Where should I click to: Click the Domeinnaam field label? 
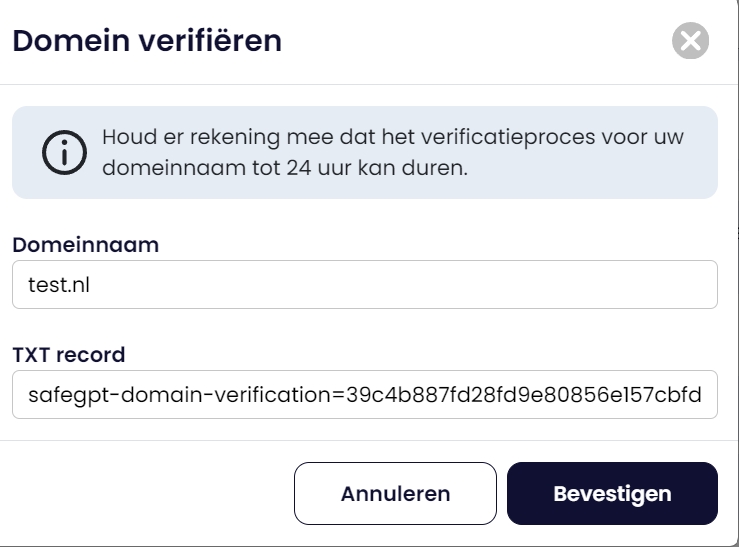[x=85, y=244]
